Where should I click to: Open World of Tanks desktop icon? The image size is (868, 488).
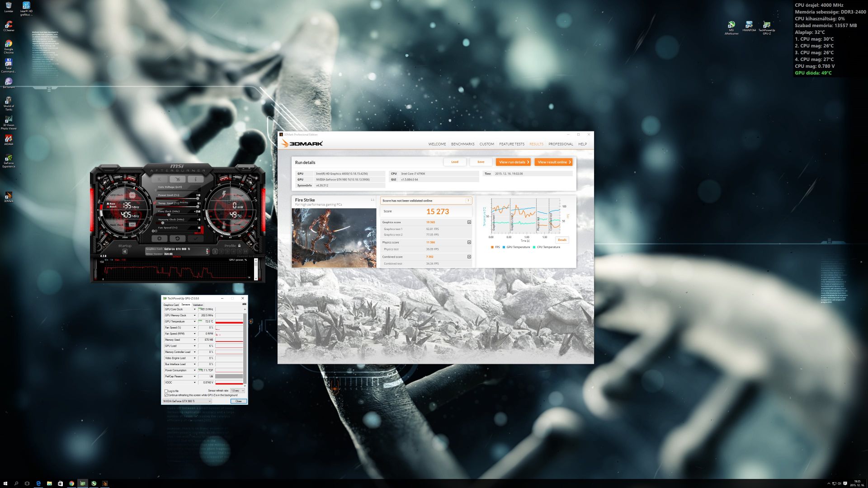[x=9, y=104]
